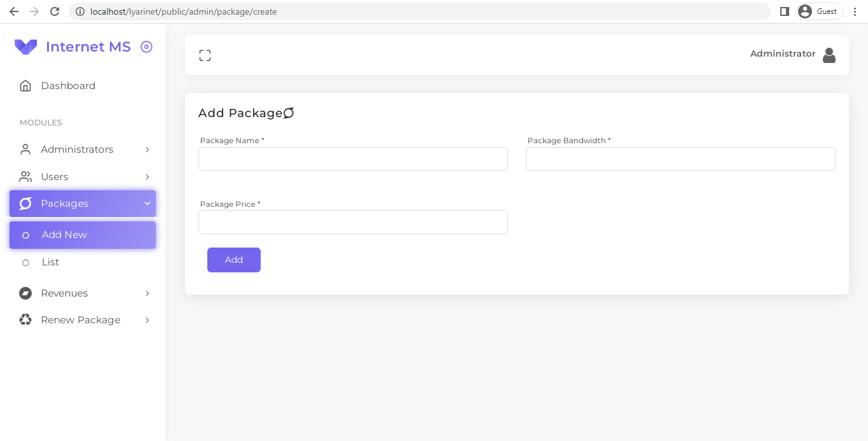Click the Renew Package recycle icon
This screenshot has height=441, width=868.
click(x=25, y=319)
